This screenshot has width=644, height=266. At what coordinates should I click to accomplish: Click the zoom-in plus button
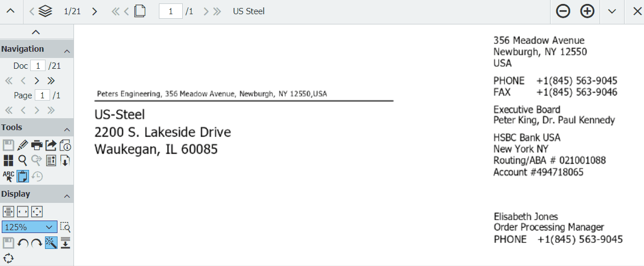click(587, 11)
